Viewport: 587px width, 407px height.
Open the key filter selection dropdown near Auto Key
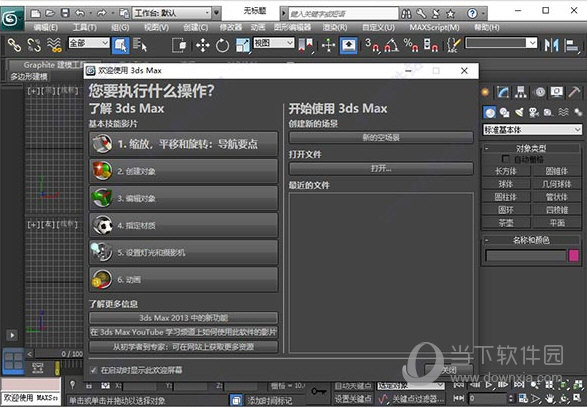[410, 386]
